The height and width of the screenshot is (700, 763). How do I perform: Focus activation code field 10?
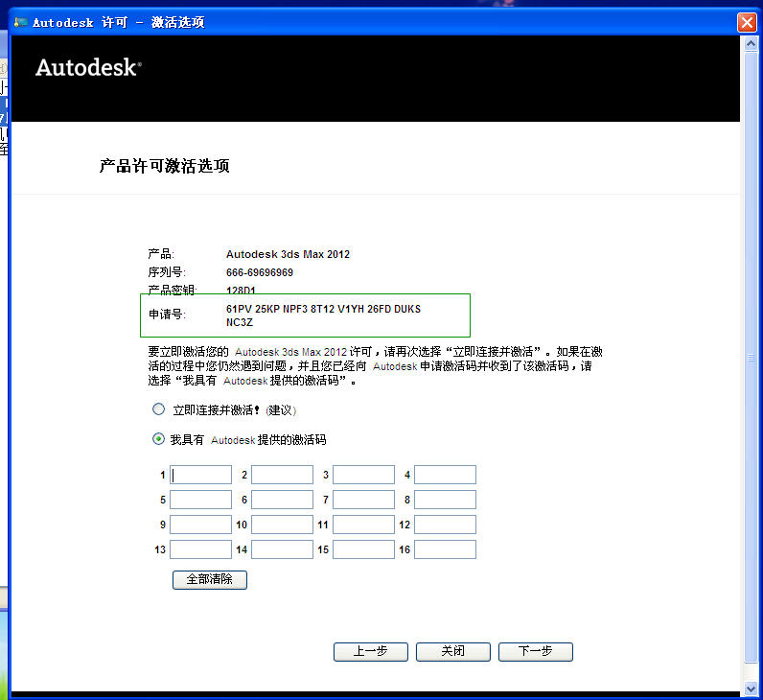[x=282, y=525]
